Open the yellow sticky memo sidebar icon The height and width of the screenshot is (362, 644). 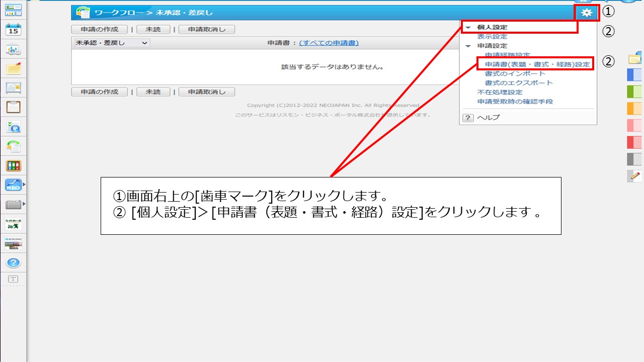[13, 69]
